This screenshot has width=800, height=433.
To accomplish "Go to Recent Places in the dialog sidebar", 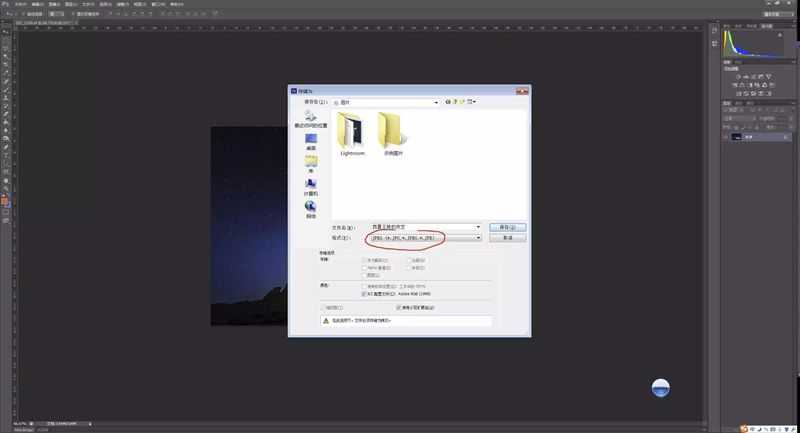I will click(x=310, y=119).
